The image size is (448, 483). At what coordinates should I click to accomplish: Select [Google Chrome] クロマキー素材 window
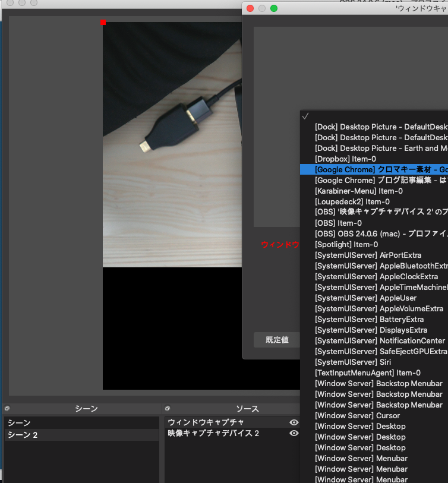(x=374, y=169)
